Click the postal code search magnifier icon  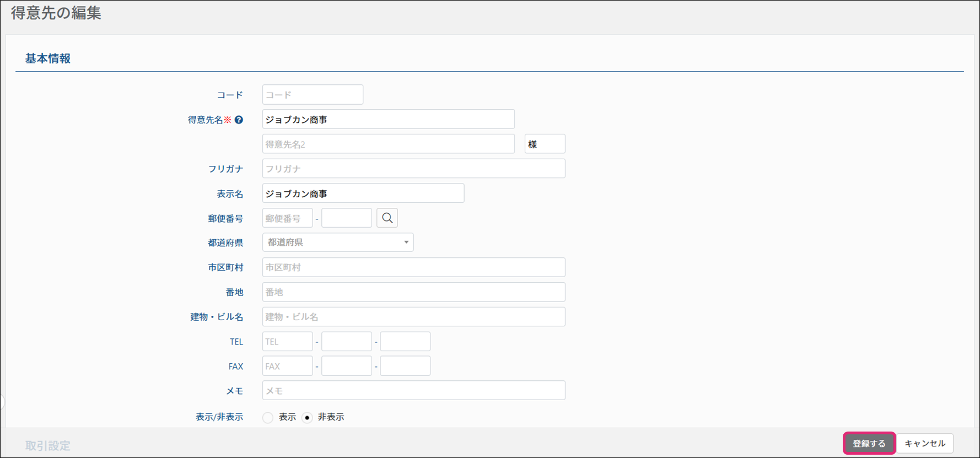pyautogui.click(x=387, y=218)
